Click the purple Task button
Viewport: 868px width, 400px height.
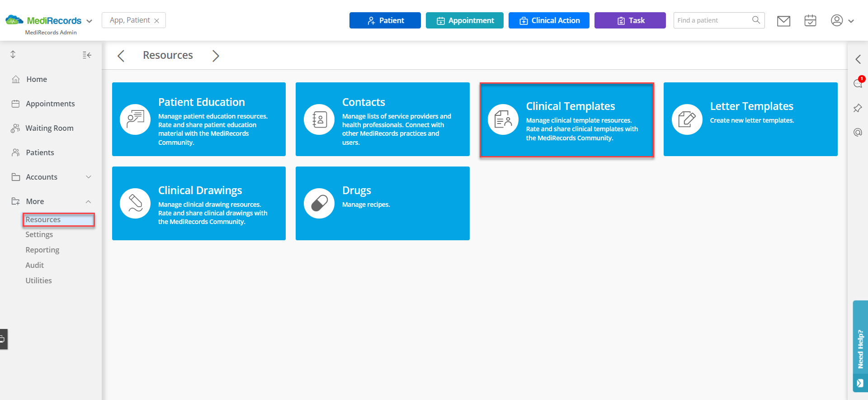pos(630,20)
